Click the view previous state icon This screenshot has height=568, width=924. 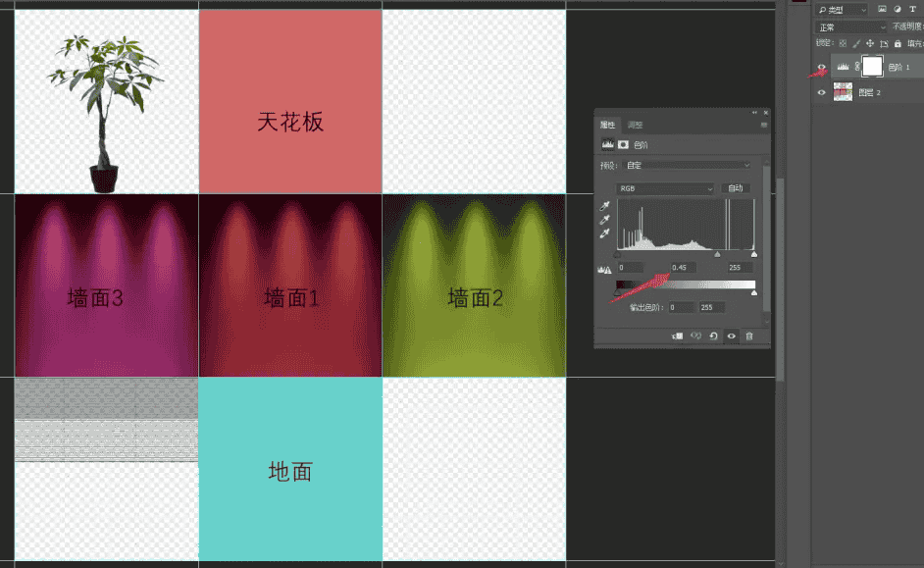click(695, 336)
